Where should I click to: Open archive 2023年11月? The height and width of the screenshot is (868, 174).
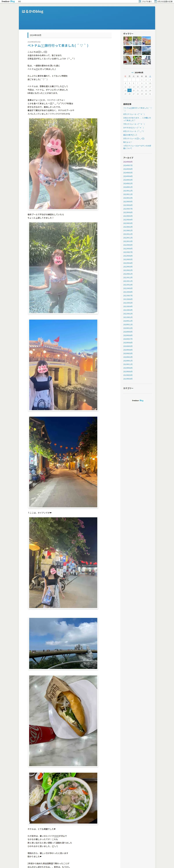coord(128,194)
